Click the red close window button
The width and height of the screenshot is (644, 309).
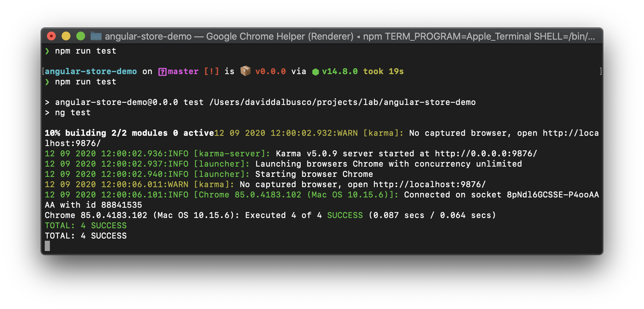pos(51,36)
